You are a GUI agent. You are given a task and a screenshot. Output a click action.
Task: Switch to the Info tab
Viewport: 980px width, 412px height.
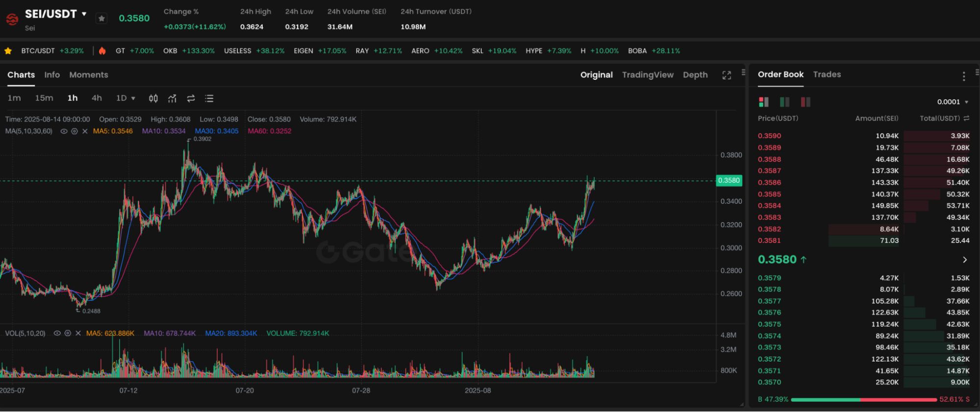pos(52,75)
